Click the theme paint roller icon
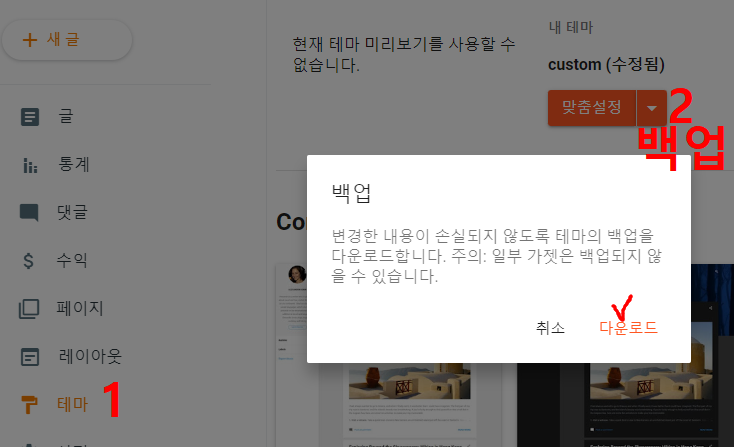The width and height of the screenshot is (734, 447). tap(29, 404)
